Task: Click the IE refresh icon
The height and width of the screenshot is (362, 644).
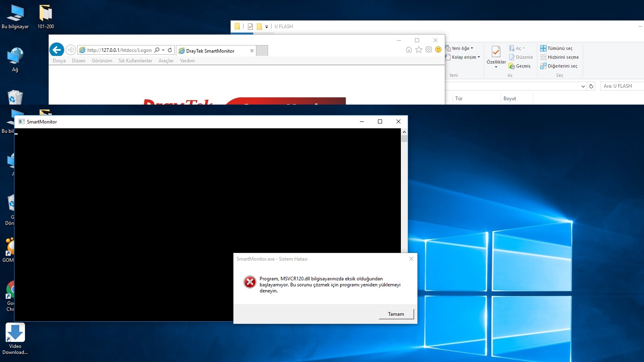Action: (170, 50)
